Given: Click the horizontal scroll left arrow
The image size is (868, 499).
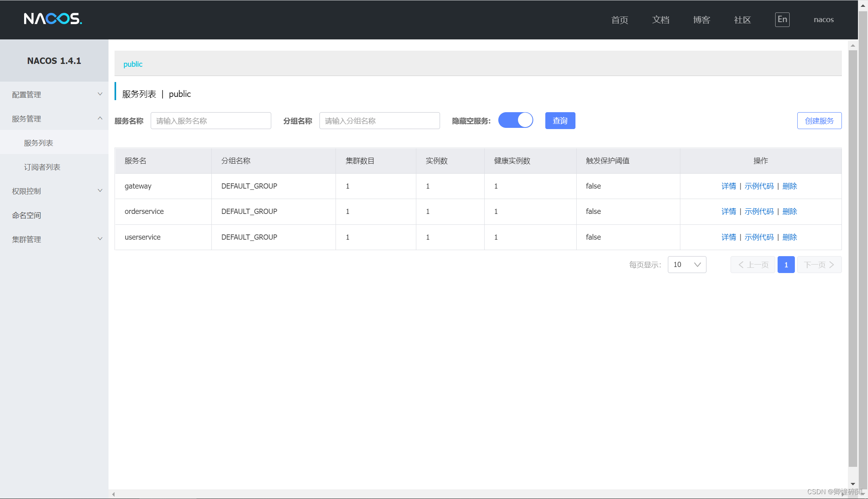Looking at the screenshot, I should coord(113,494).
